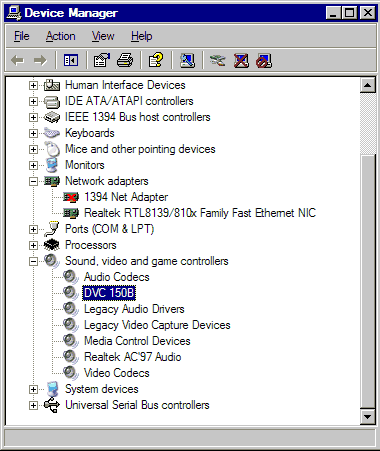This screenshot has width=380, height=451.
Task: Open the Help question-mark toolbar icon
Action: (156, 61)
